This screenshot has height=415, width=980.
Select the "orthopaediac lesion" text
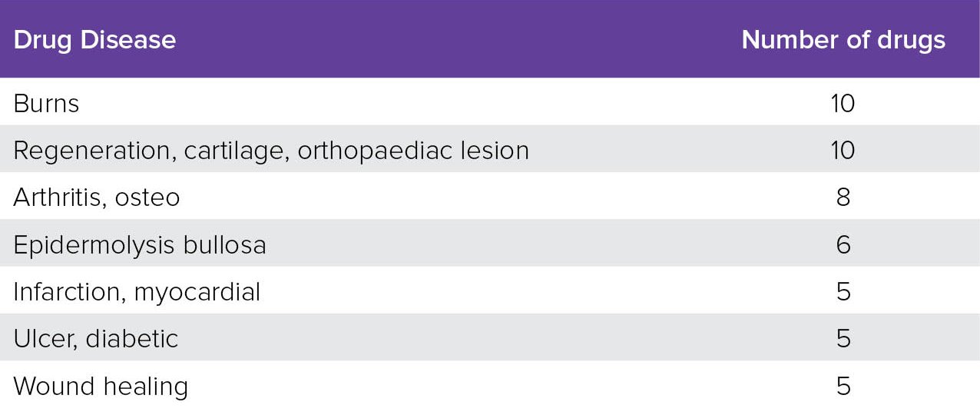(x=413, y=151)
